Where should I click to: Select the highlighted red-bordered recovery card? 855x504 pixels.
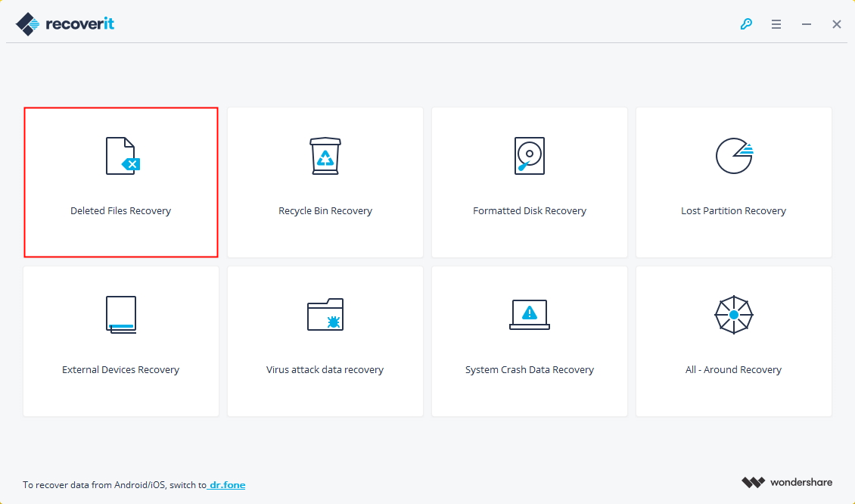click(x=120, y=182)
